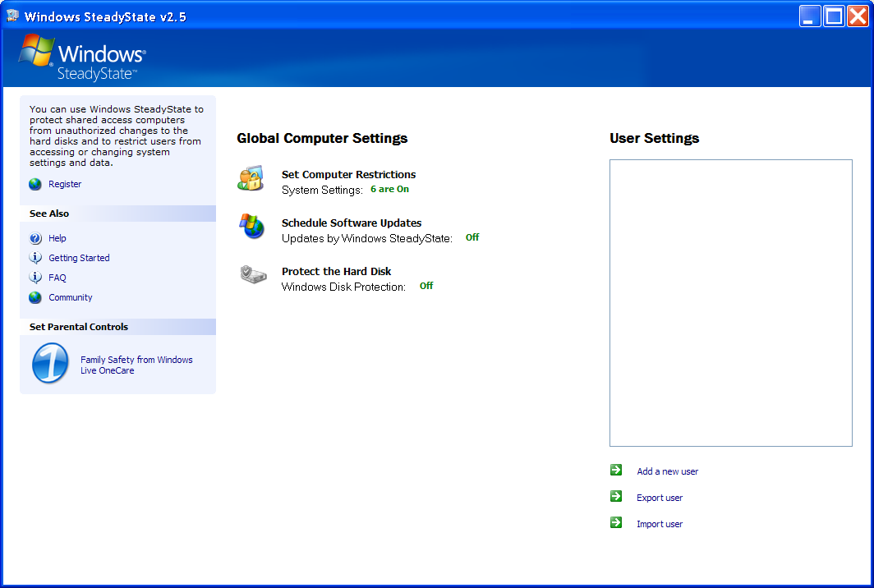The width and height of the screenshot is (874, 588).
Task: Click the Set Computer Restrictions padlock icon
Action: pyautogui.click(x=251, y=179)
